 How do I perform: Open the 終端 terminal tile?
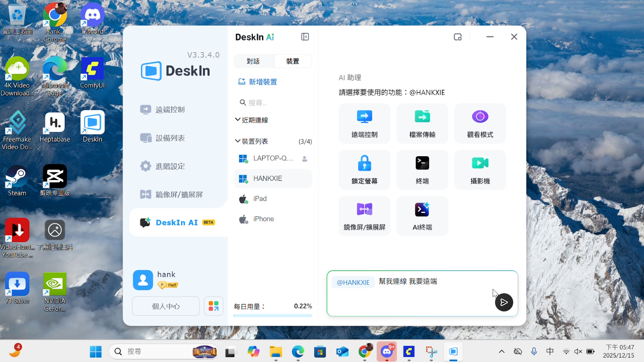click(422, 170)
